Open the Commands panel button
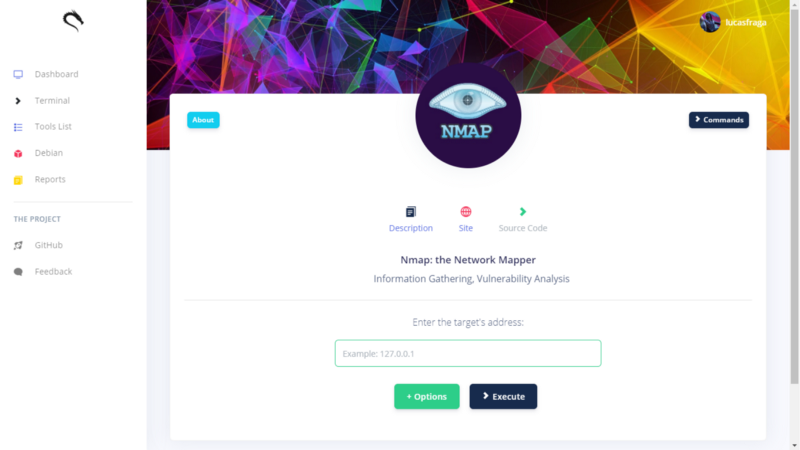800x450 pixels. 719,120
